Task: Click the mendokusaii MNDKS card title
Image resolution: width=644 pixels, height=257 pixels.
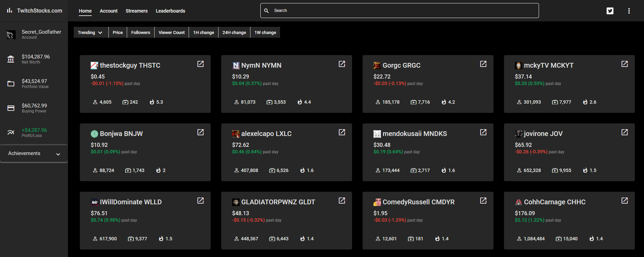Action: coord(415,134)
